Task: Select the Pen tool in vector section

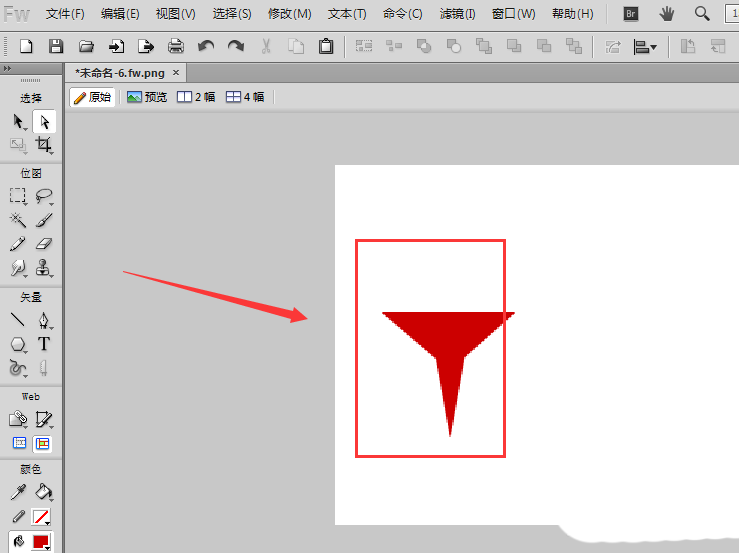Action: pos(44,321)
